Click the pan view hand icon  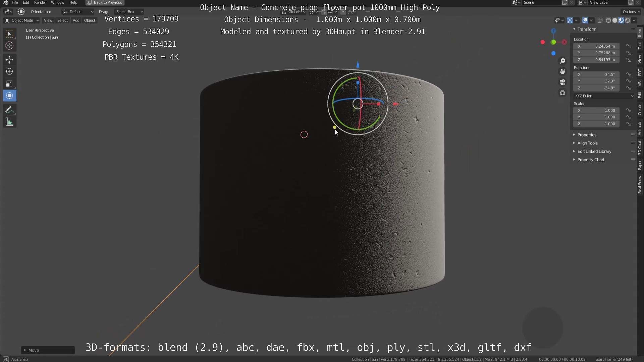click(562, 71)
